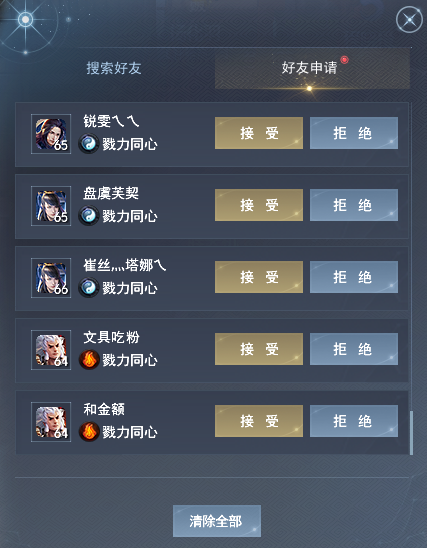
Task: Click the request list scrollbar thumb
Action: pyautogui.click(x=411, y=433)
